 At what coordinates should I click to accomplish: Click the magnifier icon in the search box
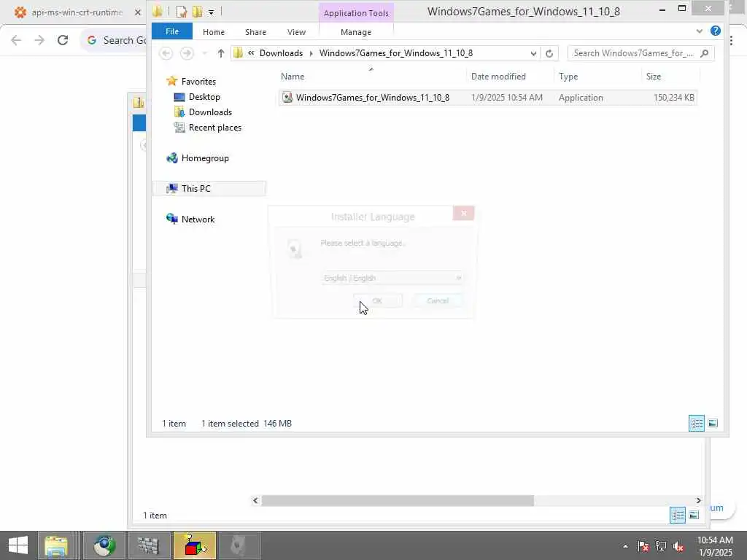click(x=705, y=52)
